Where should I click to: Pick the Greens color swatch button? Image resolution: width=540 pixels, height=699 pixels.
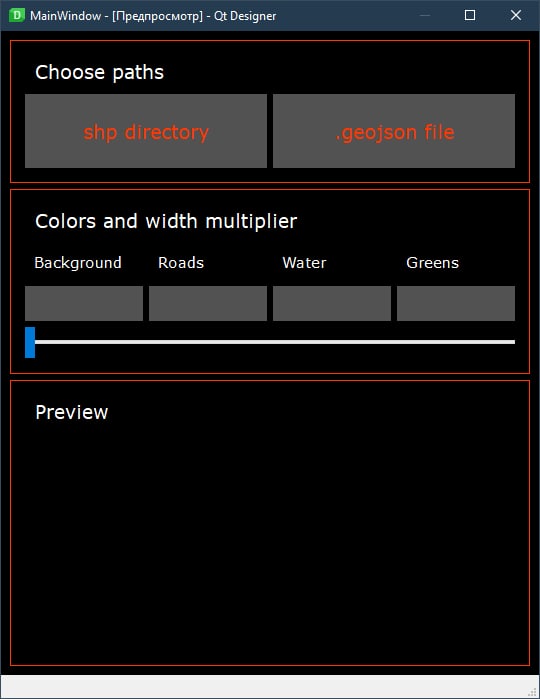tap(456, 304)
